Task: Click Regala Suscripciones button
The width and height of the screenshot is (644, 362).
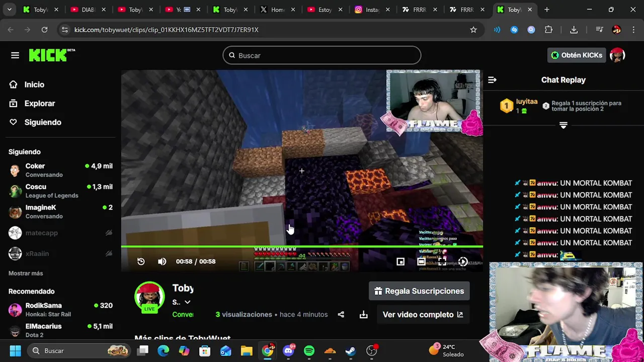Action: [419, 291]
